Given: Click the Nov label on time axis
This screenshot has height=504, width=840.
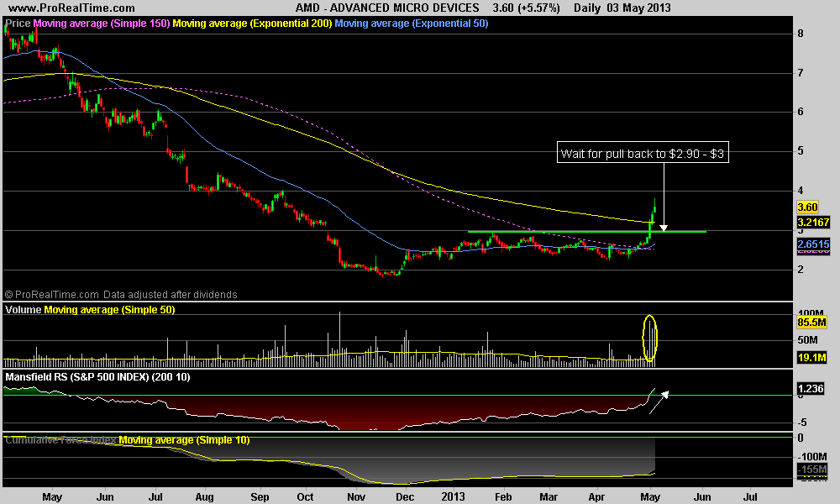Looking at the screenshot, I should tap(356, 497).
